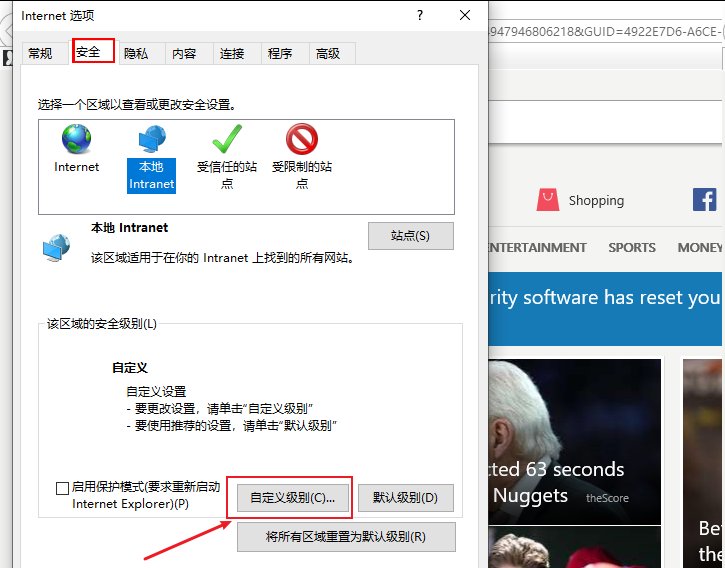Select the 本地 Intranet zone icon
Image resolution: width=725 pixels, height=568 pixels.
(x=152, y=139)
